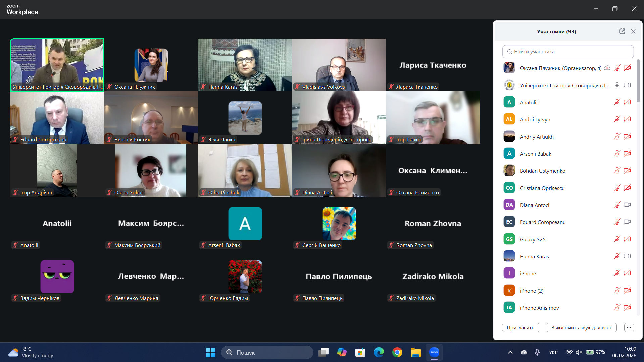The height and width of the screenshot is (362, 644).
Task: Unmute Anatolii in participants list
Action: click(x=617, y=102)
